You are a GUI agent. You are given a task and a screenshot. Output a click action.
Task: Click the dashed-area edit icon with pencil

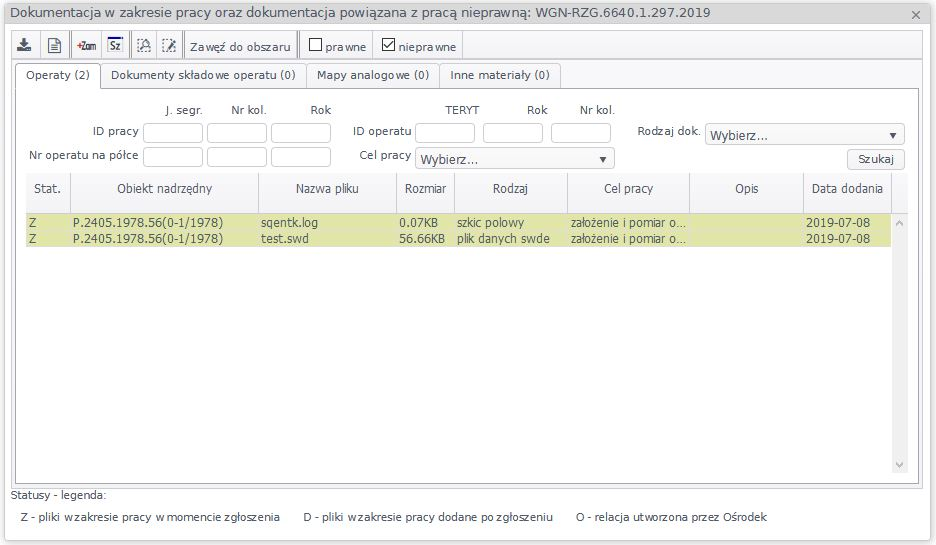click(169, 46)
